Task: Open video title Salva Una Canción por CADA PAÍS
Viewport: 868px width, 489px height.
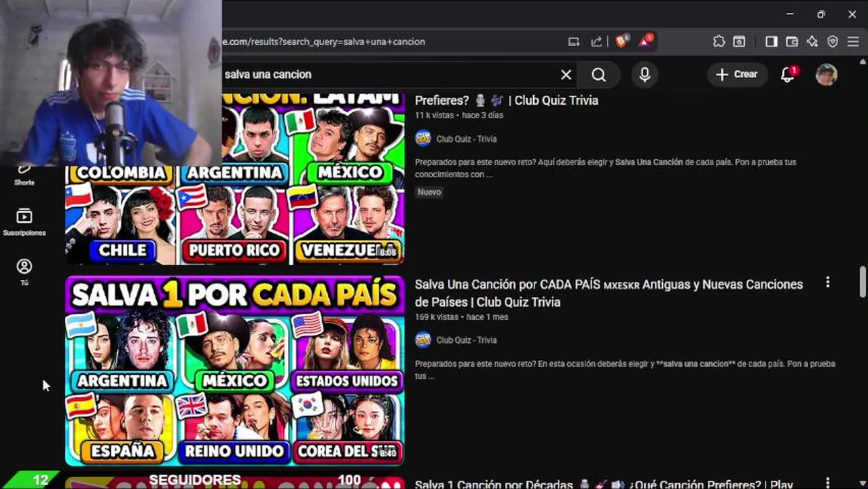Action: 609,293
